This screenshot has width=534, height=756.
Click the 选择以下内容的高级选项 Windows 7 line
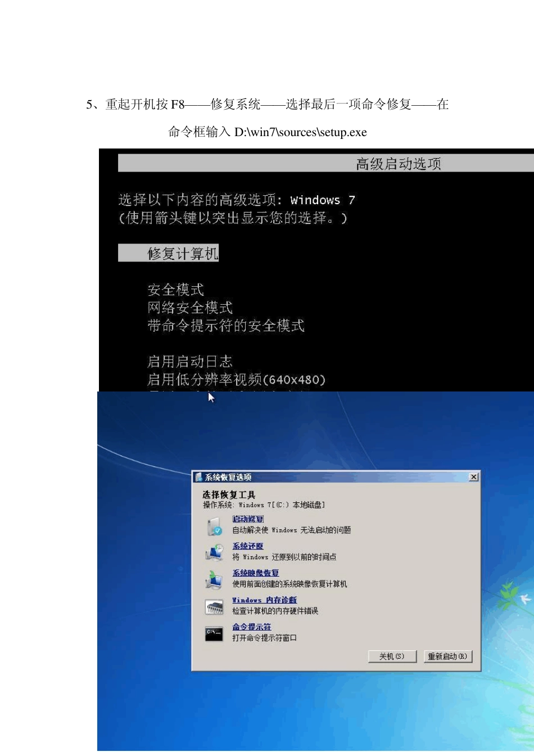click(x=237, y=200)
